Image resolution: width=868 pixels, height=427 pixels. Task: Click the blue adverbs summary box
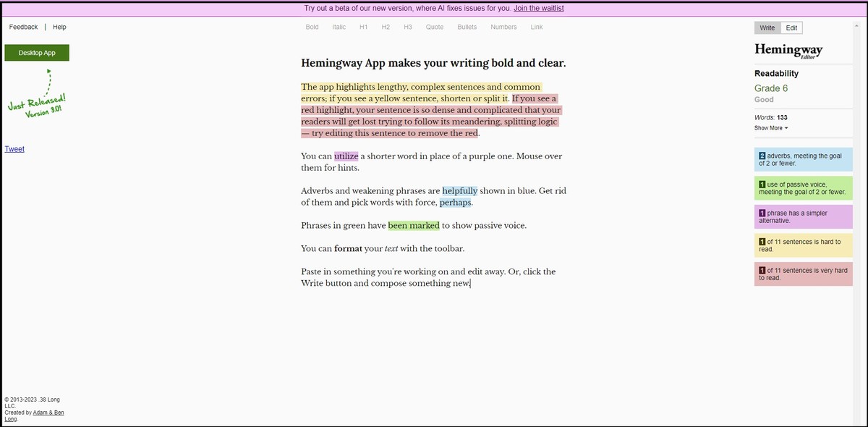coord(803,159)
